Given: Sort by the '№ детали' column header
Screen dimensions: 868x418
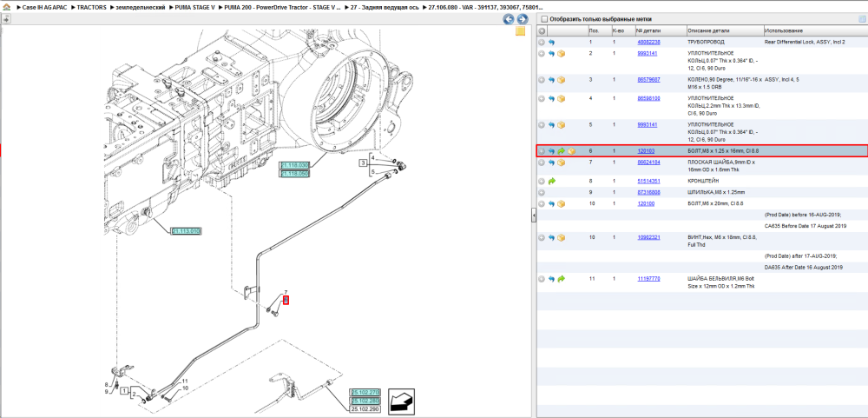Looking at the screenshot, I should click(x=648, y=31).
